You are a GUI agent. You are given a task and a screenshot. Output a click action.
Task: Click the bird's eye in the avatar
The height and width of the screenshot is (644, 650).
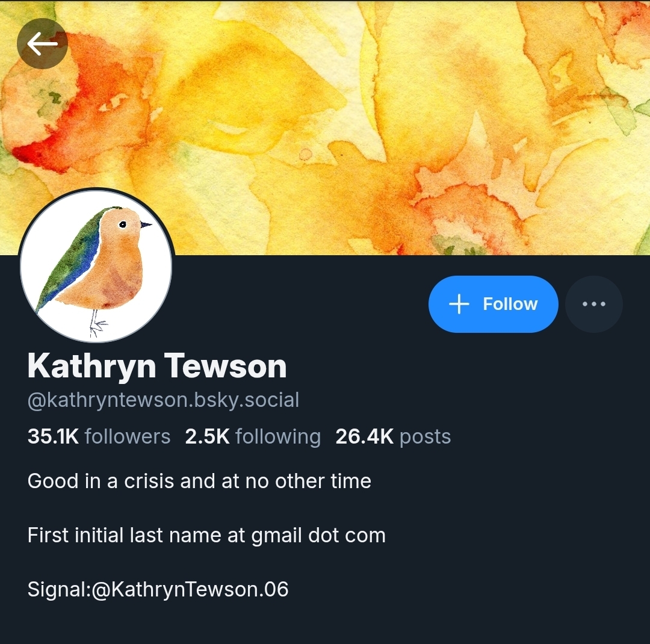[x=123, y=224]
